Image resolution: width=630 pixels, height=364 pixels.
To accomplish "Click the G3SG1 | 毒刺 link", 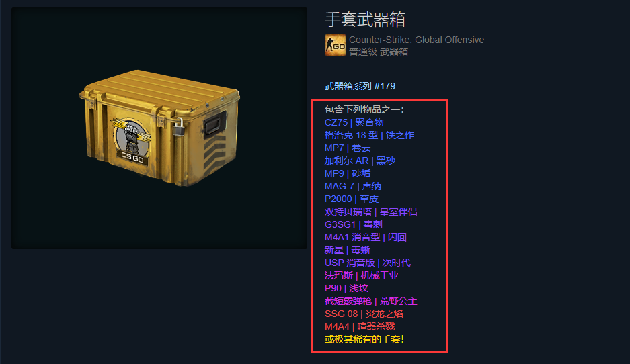I will point(354,225).
